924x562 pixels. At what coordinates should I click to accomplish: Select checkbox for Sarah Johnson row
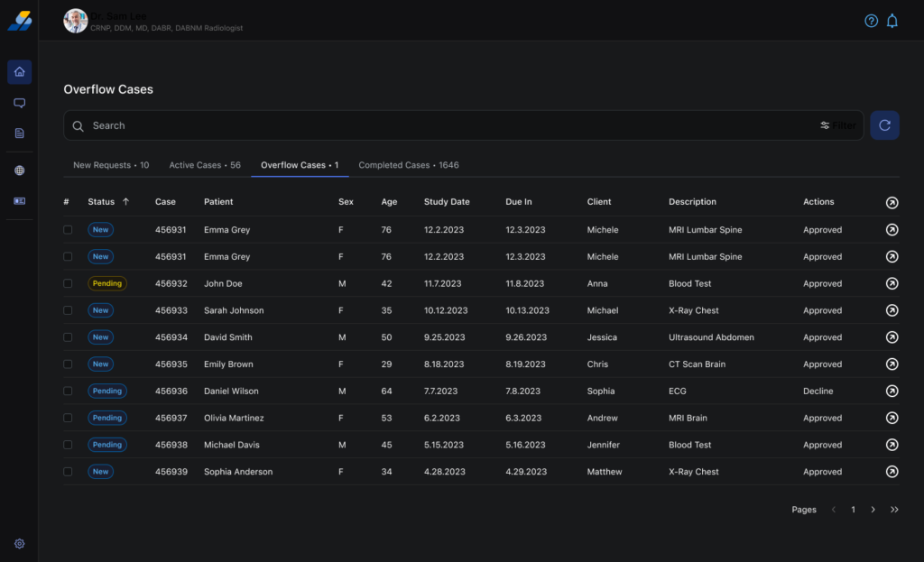(x=68, y=310)
